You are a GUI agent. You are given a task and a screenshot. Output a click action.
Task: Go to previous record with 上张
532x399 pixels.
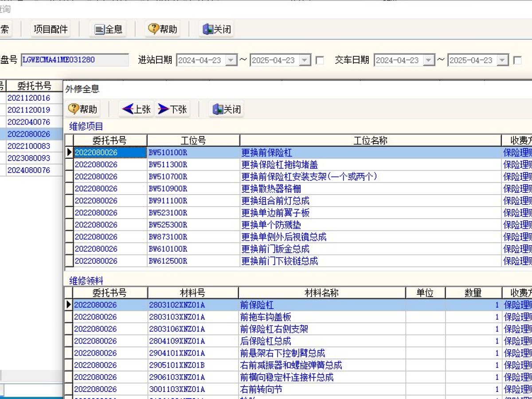[136, 109]
